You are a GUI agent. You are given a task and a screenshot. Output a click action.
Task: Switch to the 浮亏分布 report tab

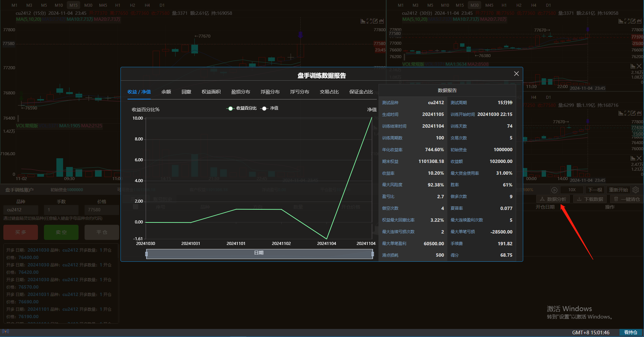(x=300, y=92)
